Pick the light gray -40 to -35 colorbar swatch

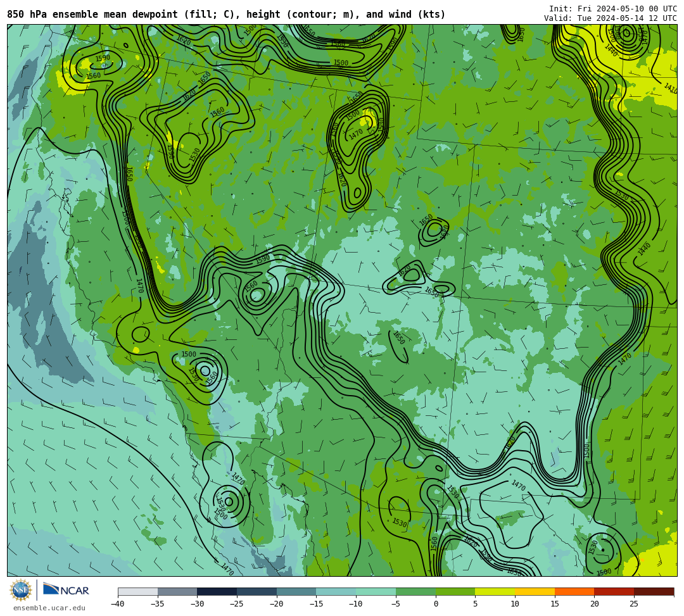click(x=138, y=591)
